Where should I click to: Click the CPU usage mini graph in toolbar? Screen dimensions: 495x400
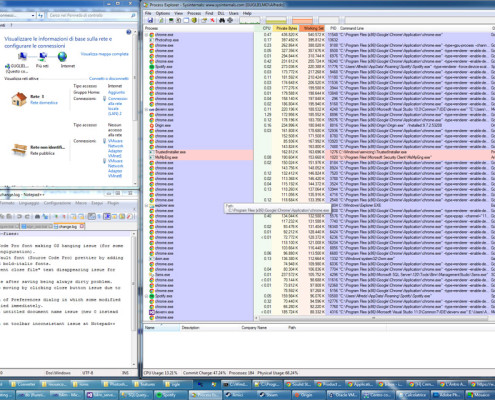(250, 21)
